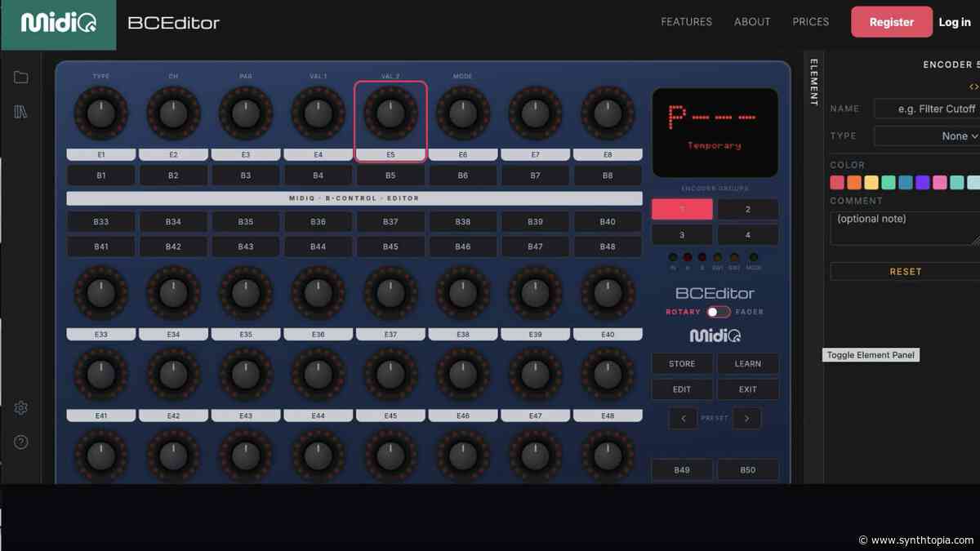Select encoder knob E6
The height and width of the screenshot is (551, 980).
point(463,114)
